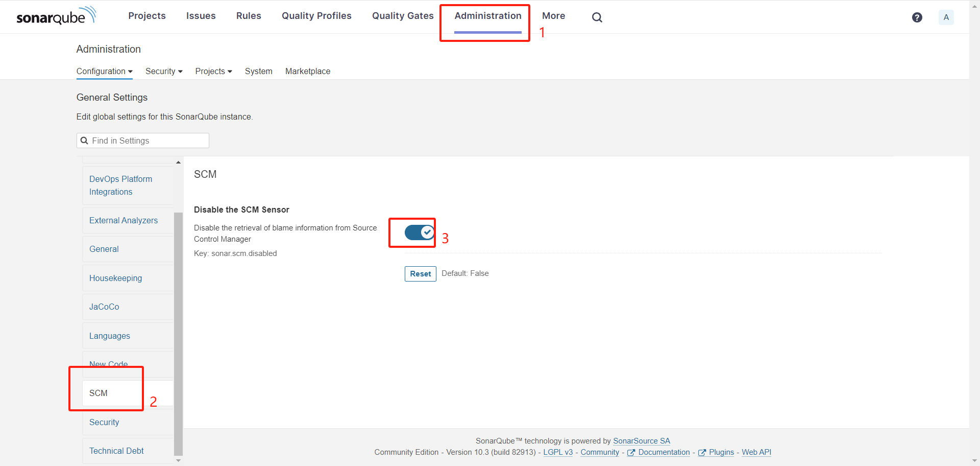Select External Analyzers category

tap(128, 221)
